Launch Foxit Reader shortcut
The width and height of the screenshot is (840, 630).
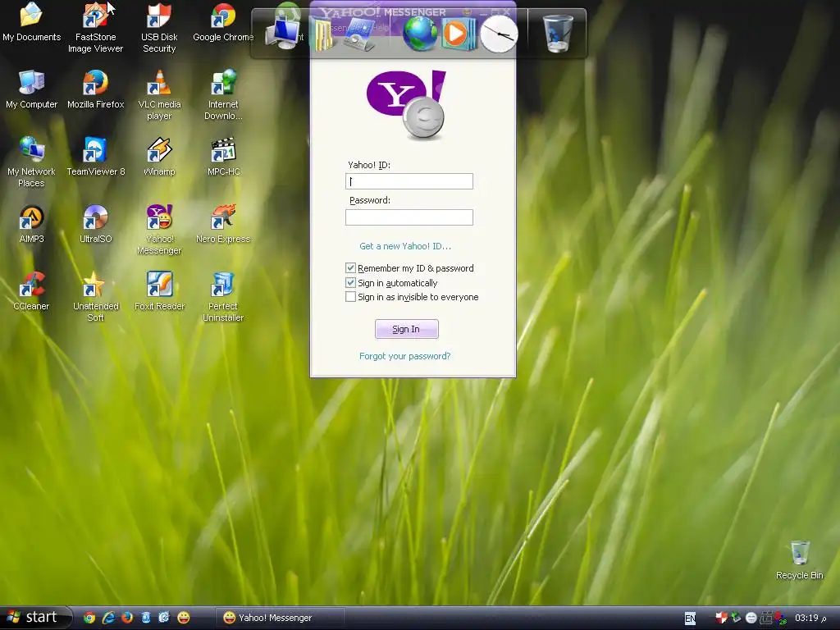tap(159, 291)
